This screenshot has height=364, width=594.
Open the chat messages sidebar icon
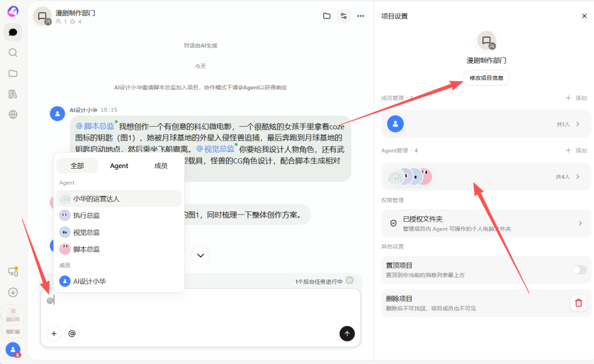click(13, 32)
